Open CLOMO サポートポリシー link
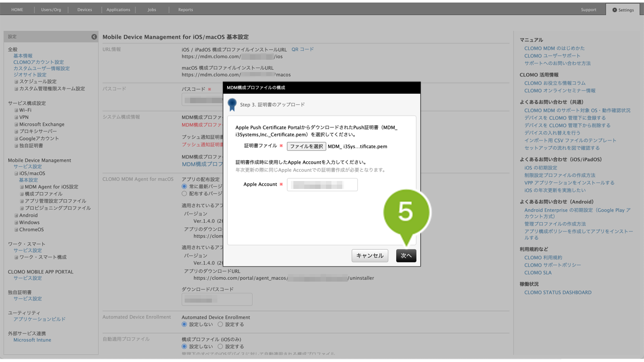This screenshot has height=362, width=644. coord(552,265)
